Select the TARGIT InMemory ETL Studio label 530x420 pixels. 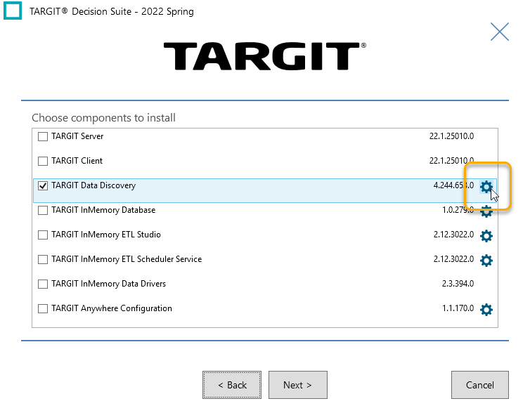106,235
